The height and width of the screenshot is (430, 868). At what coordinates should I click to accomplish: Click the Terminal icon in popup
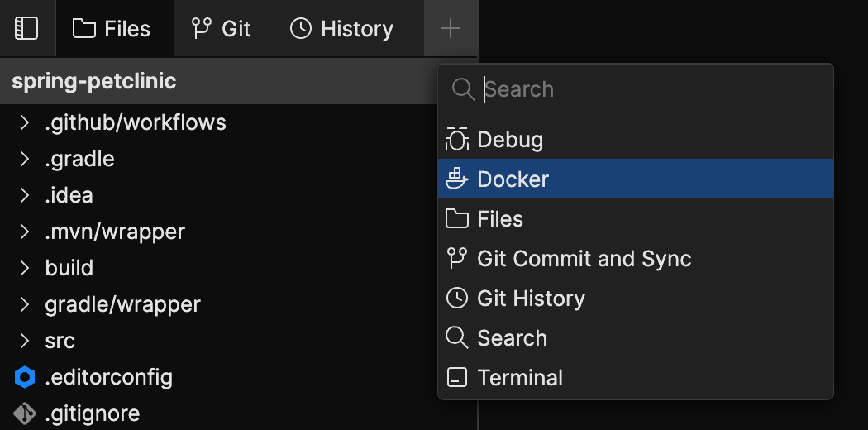pyautogui.click(x=456, y=378)
